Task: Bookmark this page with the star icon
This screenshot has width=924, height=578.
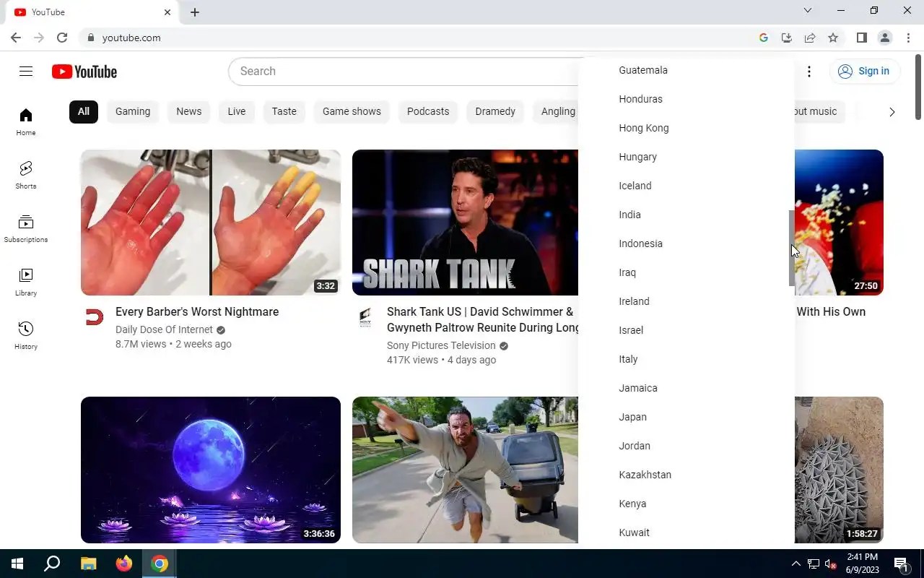Action: click(x=833, y=38)
